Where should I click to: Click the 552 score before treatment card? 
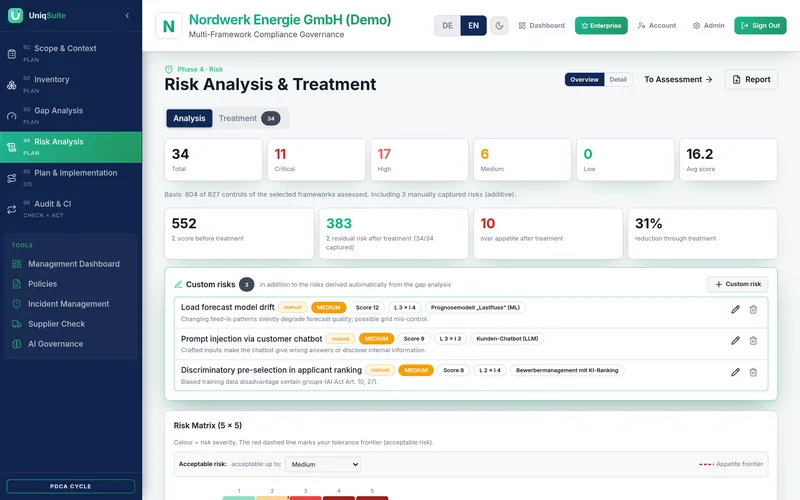click(239, 234)
